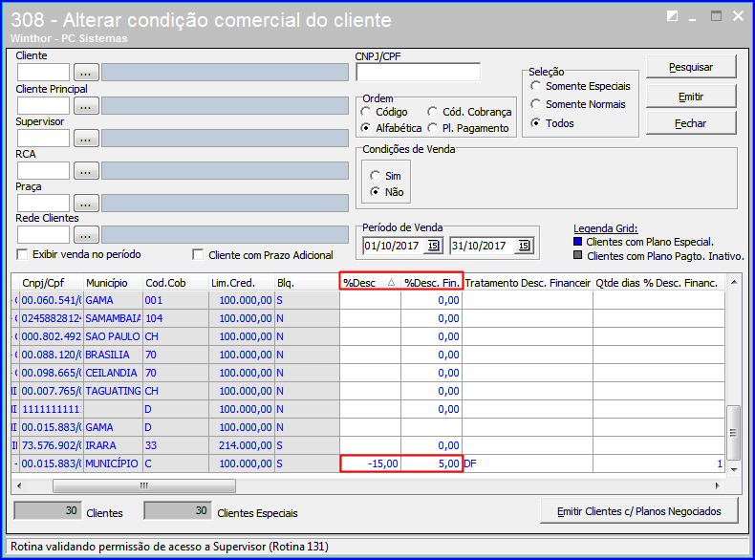Open calendar for start date 01/10/2017

click(433, 246)
